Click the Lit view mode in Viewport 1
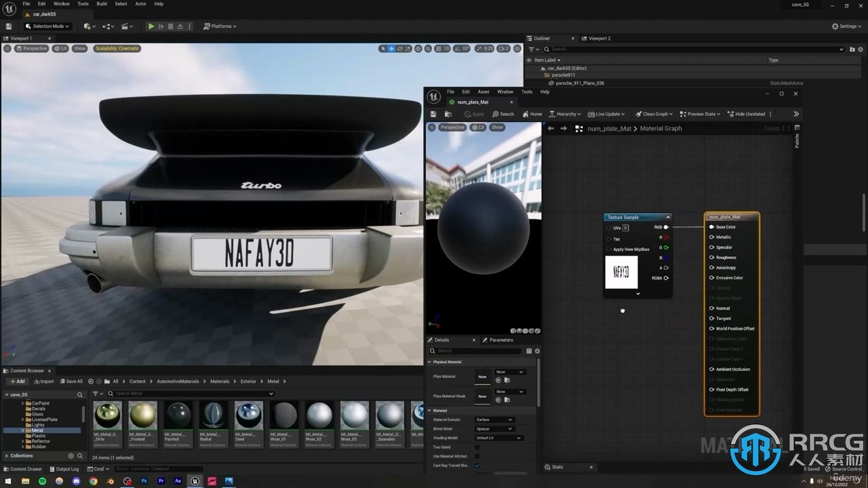Viewport: 868px width, 488px height. (x=61, y=48)
